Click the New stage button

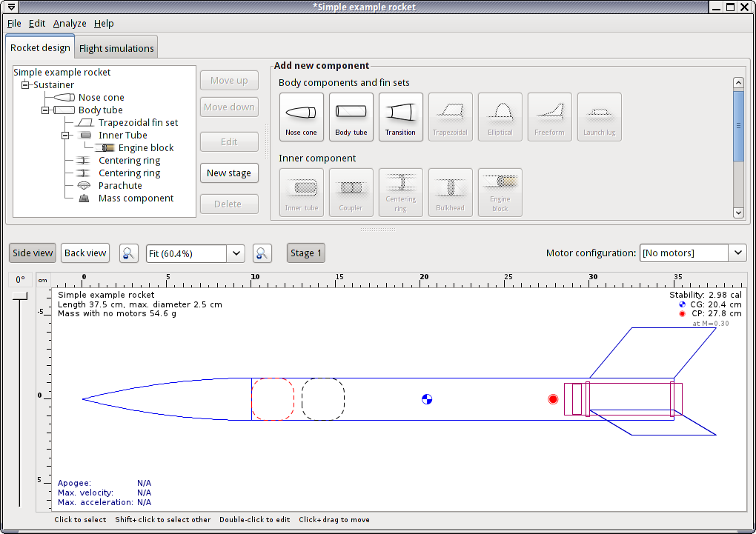click(229, 173)
